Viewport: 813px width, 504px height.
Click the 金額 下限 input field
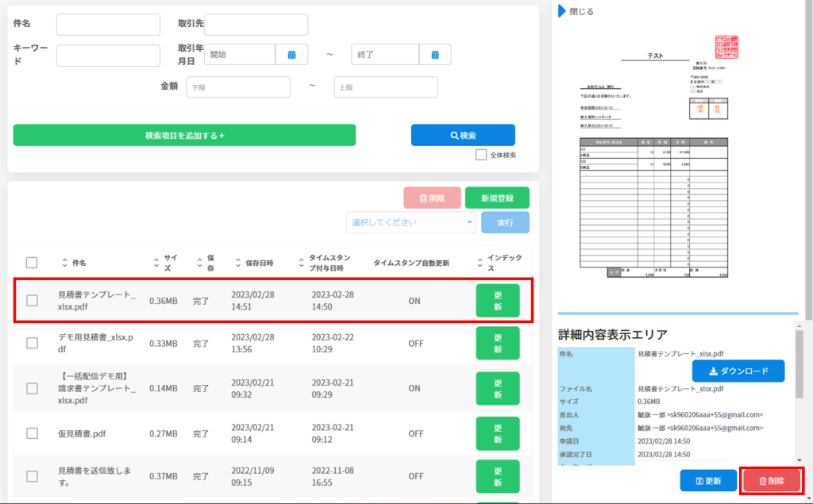point(238,87)
